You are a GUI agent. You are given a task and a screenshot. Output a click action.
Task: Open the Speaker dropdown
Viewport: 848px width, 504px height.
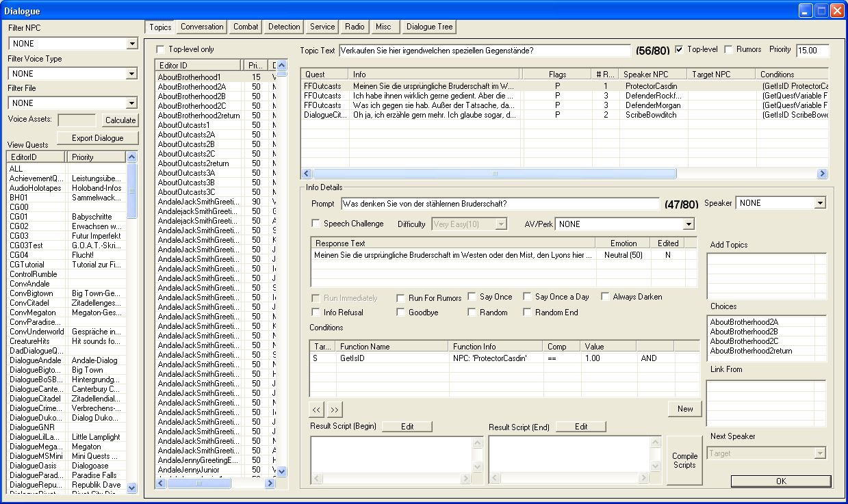820,203
